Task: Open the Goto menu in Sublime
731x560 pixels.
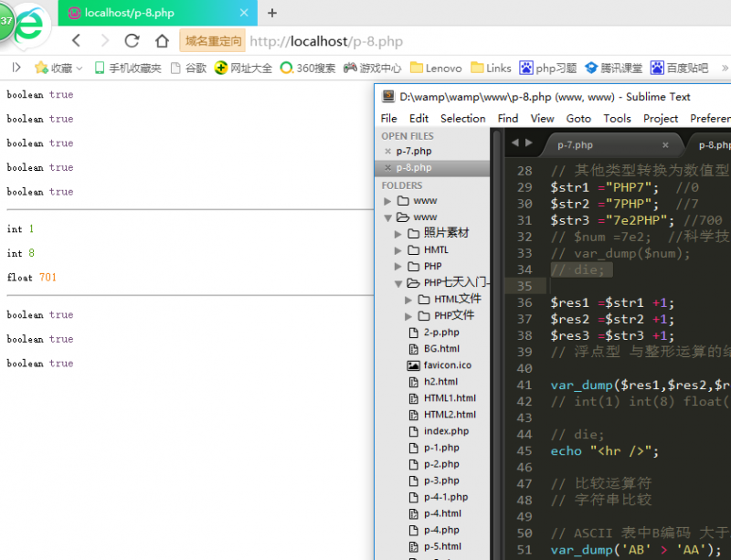Action: (x=578, y=118)
